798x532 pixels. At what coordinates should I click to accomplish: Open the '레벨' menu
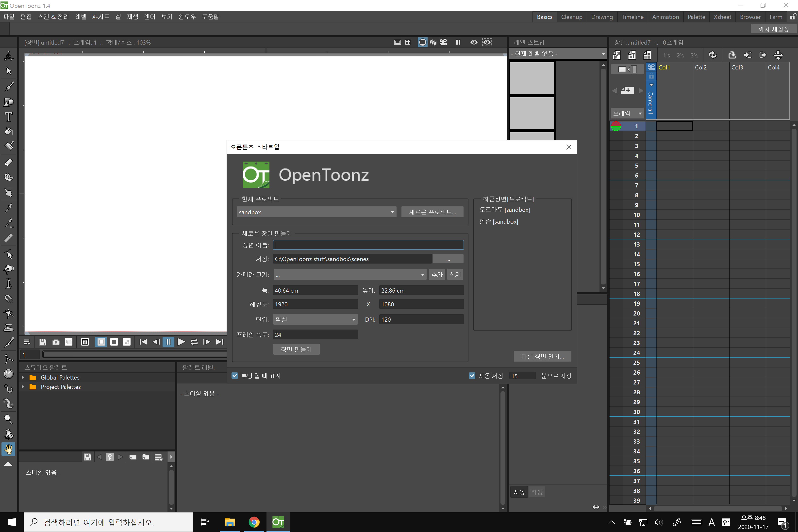tap(80, 17)
